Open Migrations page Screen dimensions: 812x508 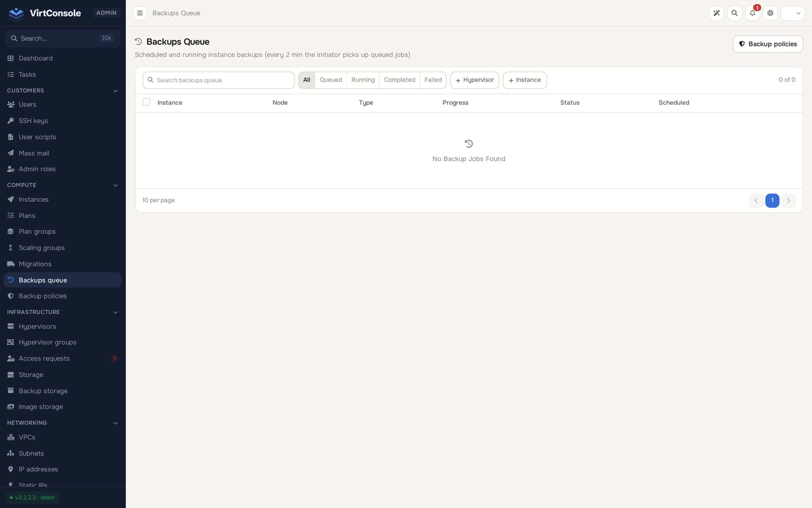pyautogui.click(x=63, y=264)
